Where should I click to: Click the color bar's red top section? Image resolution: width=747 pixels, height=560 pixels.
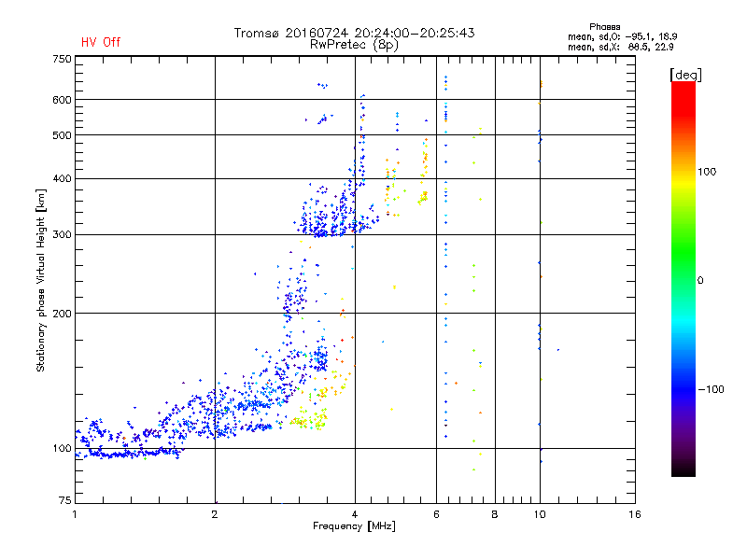click(x=684, y=98)
